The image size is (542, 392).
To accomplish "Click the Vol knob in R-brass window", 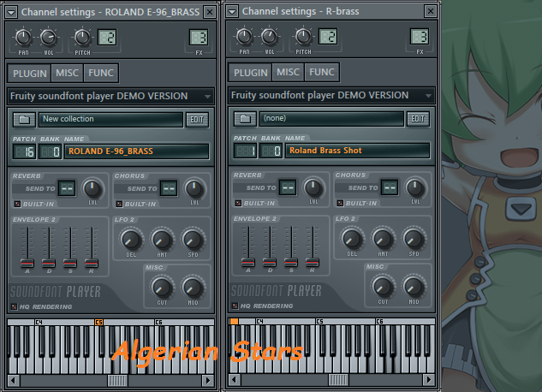I will (269, 37).
